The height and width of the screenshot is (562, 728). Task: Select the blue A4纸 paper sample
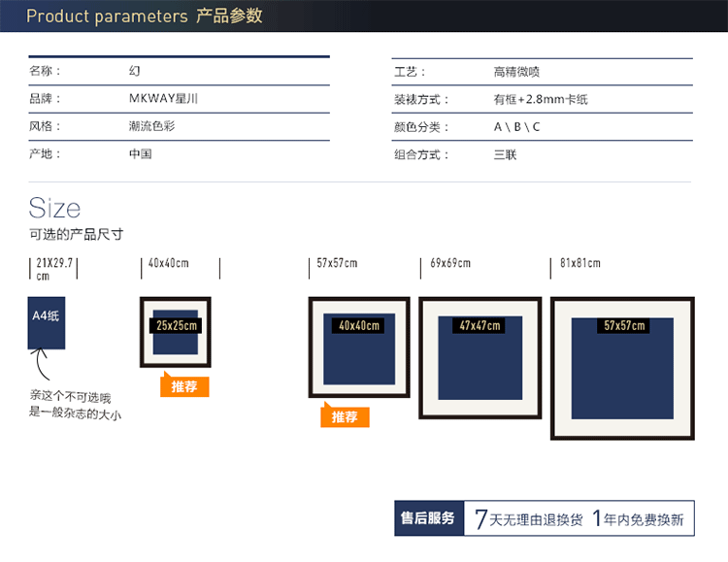(47, 323)
